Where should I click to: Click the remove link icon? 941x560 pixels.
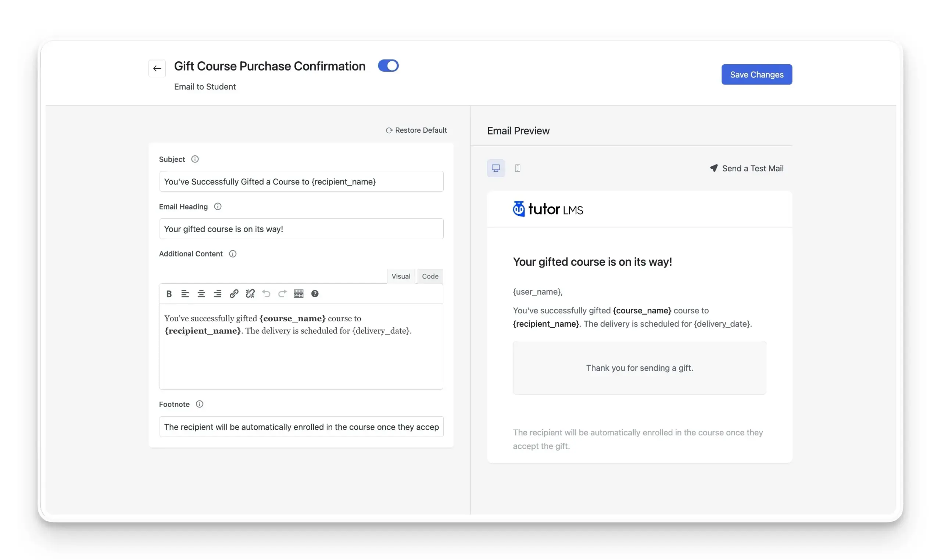click(x=250, y=294)
